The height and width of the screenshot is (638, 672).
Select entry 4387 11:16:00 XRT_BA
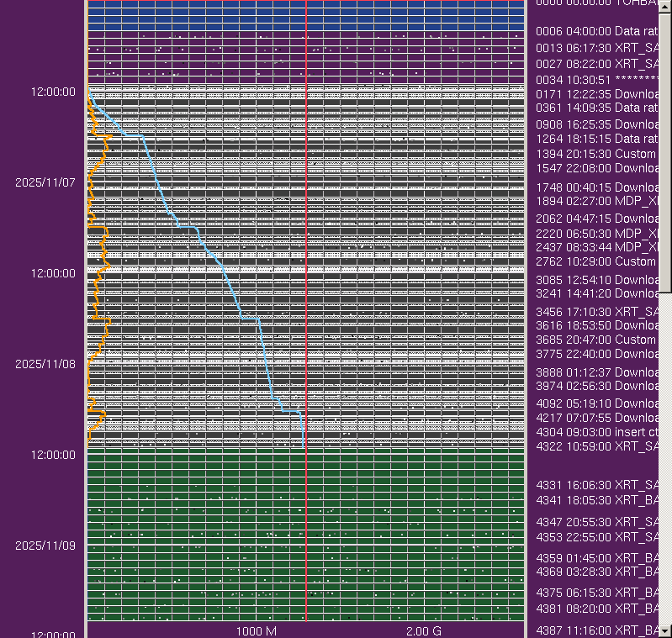tap(596, 630)
